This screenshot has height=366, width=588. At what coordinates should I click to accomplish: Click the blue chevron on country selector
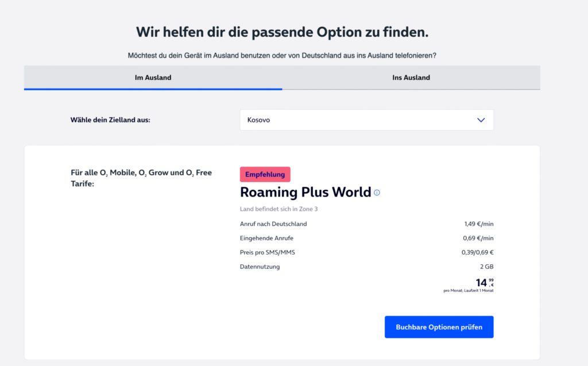[x=481, y=120]
